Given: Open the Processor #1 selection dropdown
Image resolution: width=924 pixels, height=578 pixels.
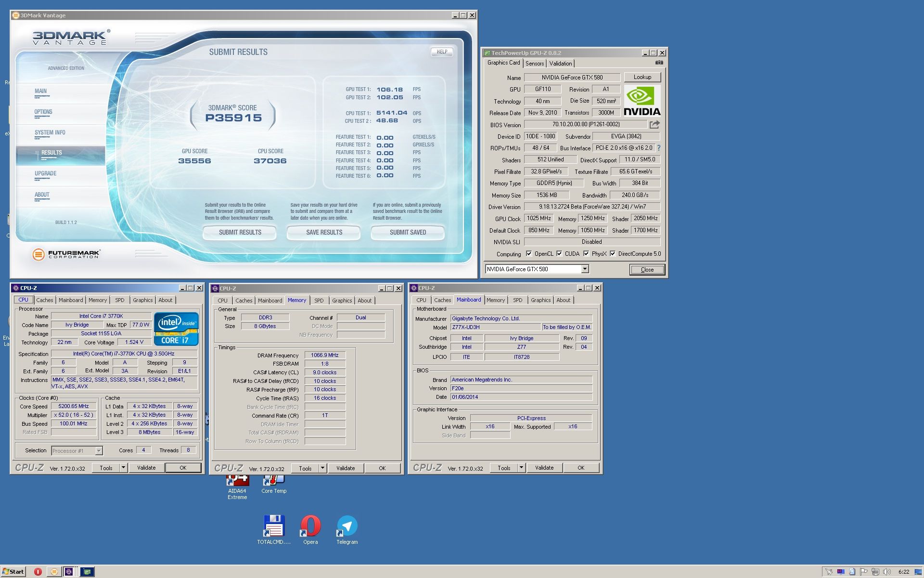Looking at the screenshot, I should [x=99, y=451].
